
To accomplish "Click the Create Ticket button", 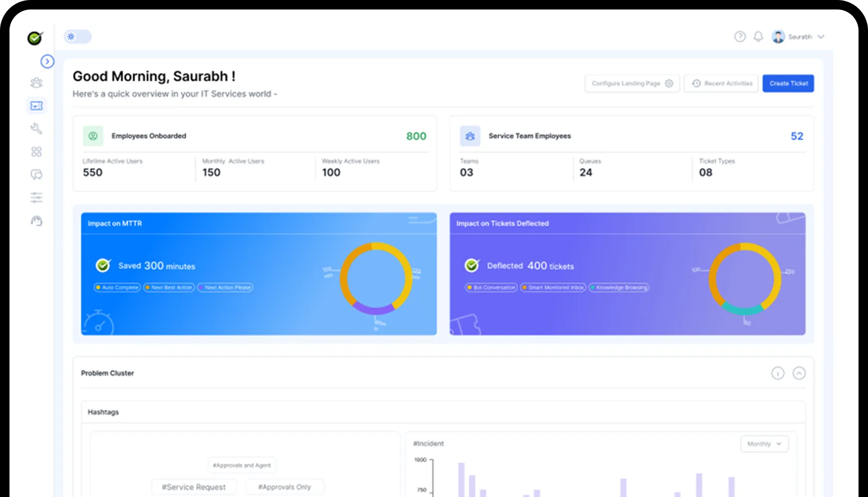I will (x=788, y=83).
